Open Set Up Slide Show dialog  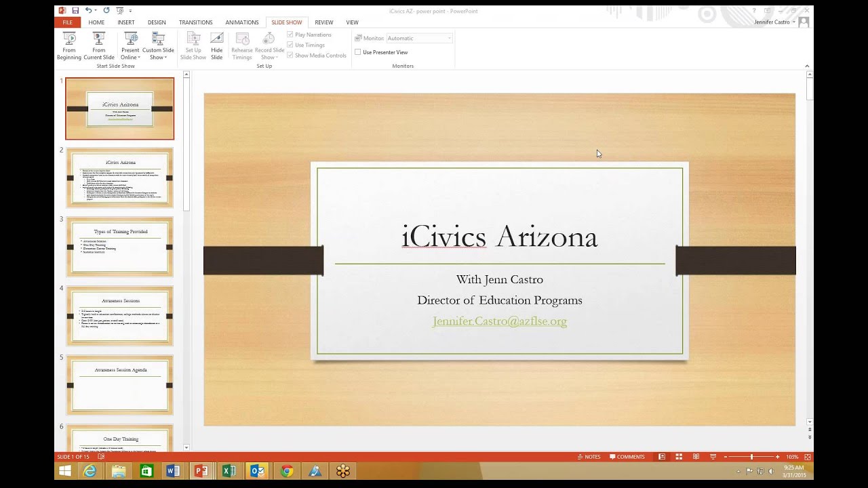pos(193,45)
